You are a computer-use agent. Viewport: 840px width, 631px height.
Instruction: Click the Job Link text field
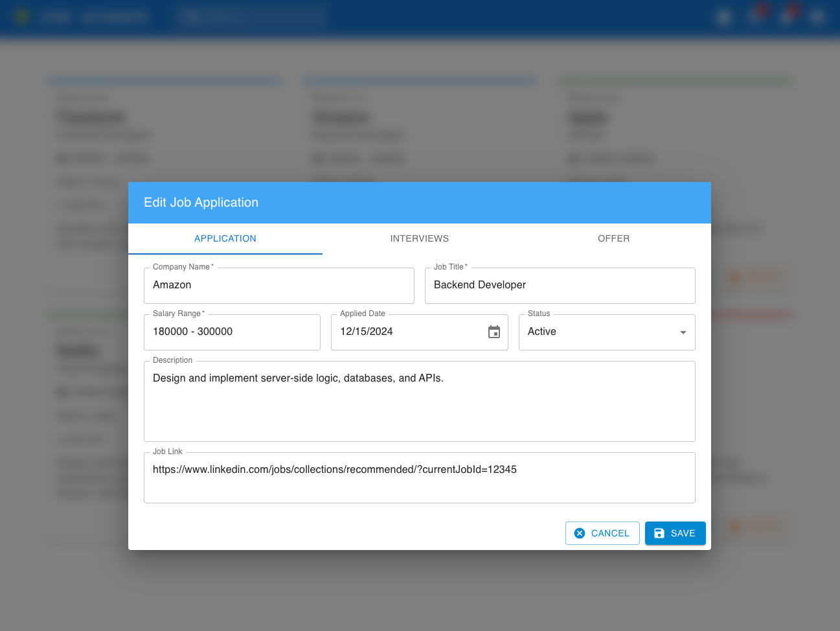coord(420,477)
